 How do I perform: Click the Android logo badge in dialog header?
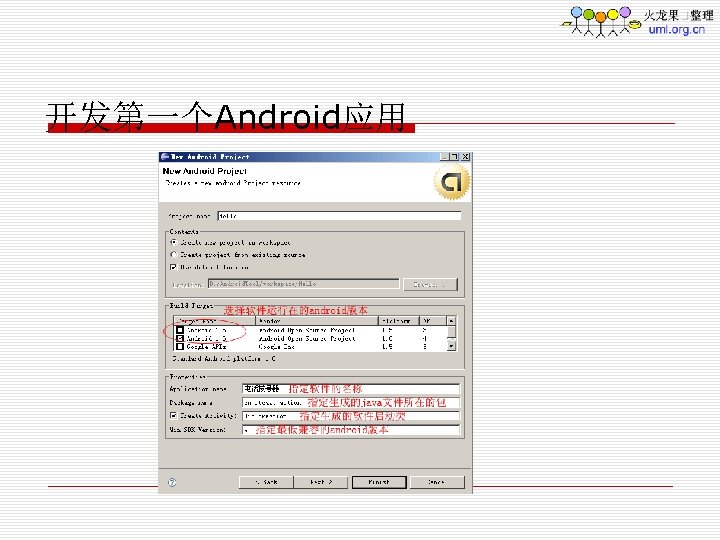pos(452,182)
